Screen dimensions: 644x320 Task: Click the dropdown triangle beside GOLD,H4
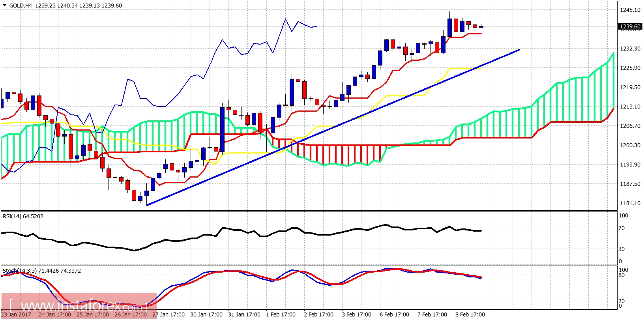5,6
